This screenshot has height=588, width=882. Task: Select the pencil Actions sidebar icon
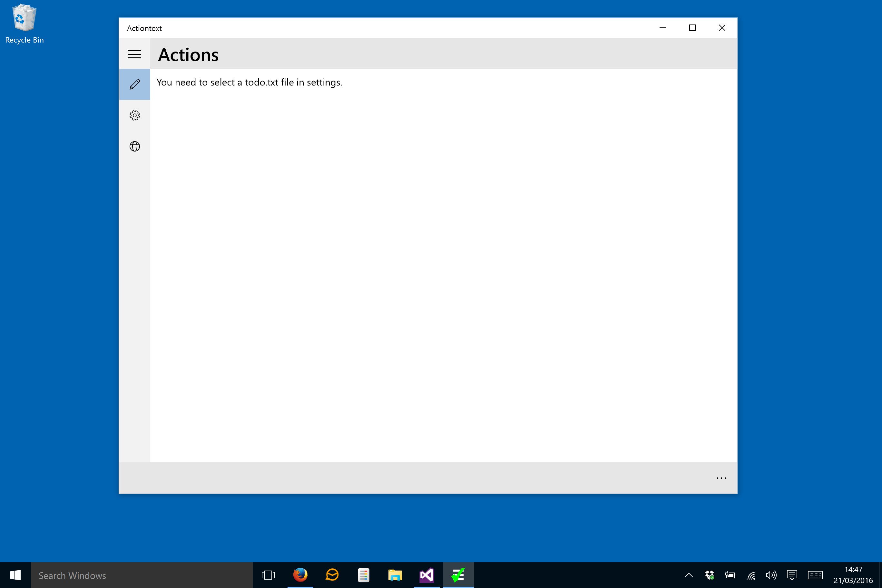click(x=135, y=84)
